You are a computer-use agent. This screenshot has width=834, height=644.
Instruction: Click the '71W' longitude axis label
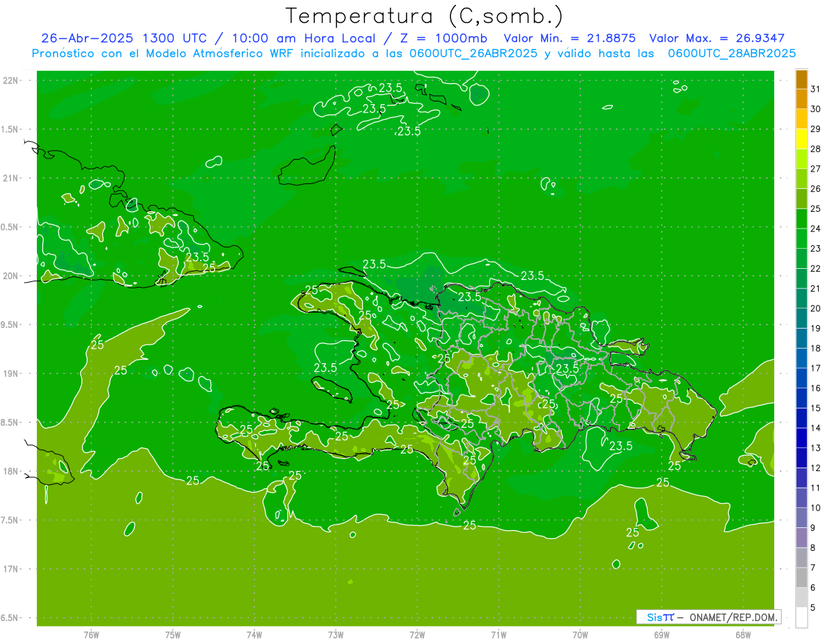click(498, 635)
